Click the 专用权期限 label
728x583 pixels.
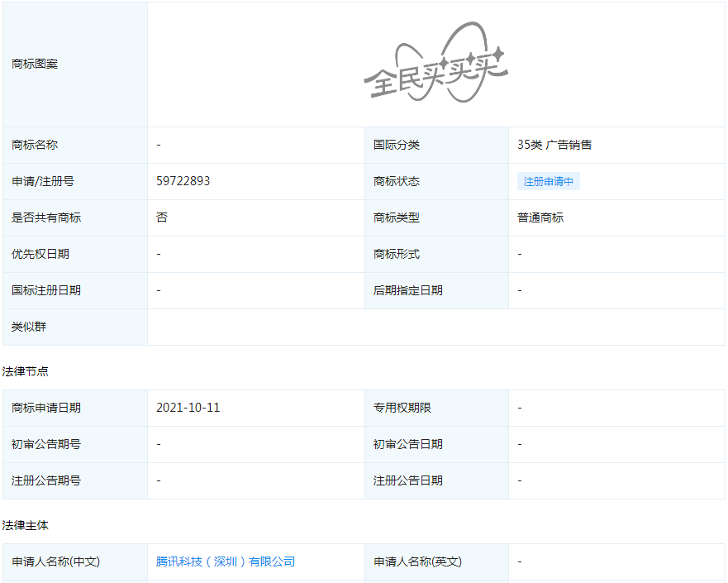pyautogui.click(x=402, y=408)
